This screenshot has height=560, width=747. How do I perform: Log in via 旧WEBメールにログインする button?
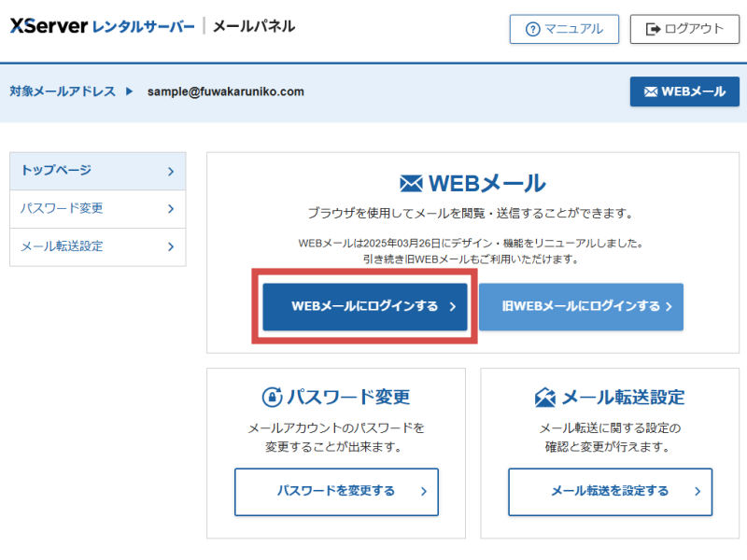coord(581,307)
